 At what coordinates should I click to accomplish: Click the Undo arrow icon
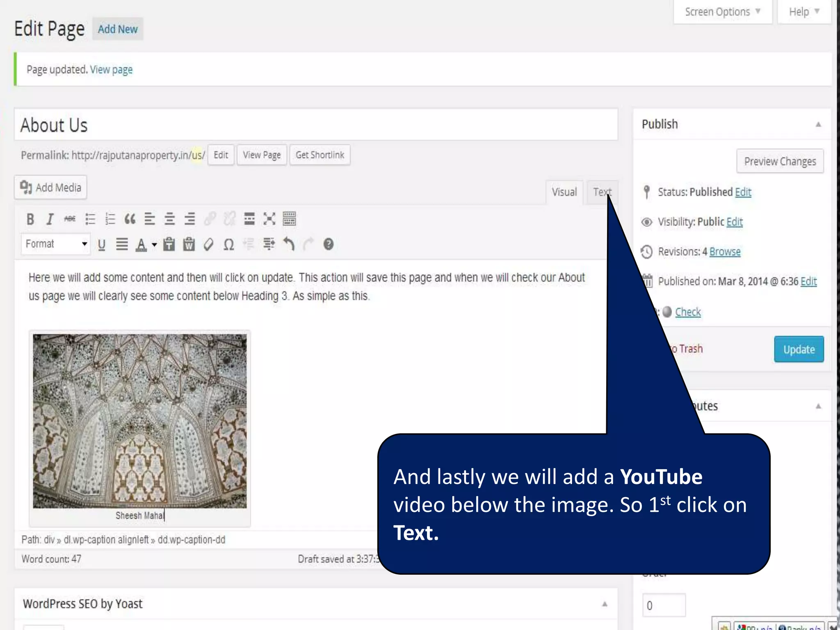click(289, 244)
